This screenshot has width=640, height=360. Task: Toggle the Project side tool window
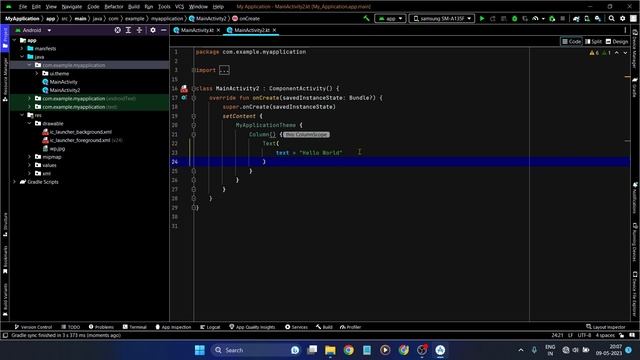coord(5,38)
